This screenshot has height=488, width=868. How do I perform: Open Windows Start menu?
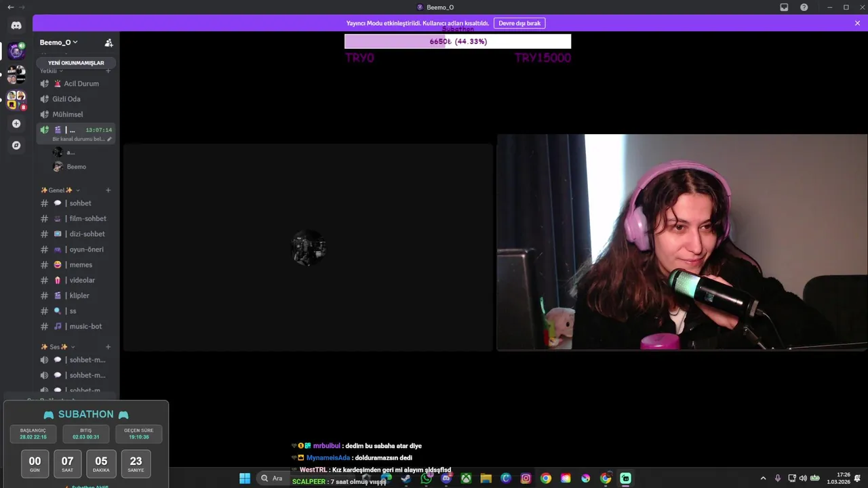(245, 479)
